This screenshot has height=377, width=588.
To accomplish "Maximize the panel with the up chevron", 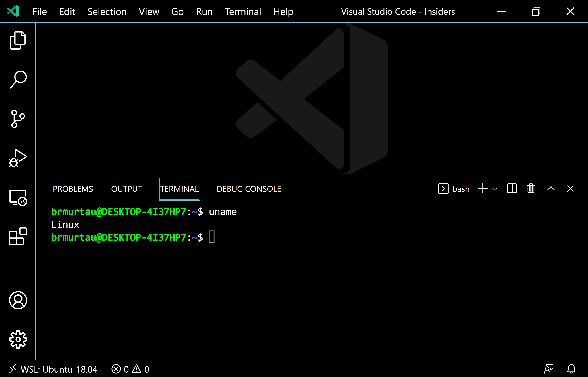I will click(551, 188).
